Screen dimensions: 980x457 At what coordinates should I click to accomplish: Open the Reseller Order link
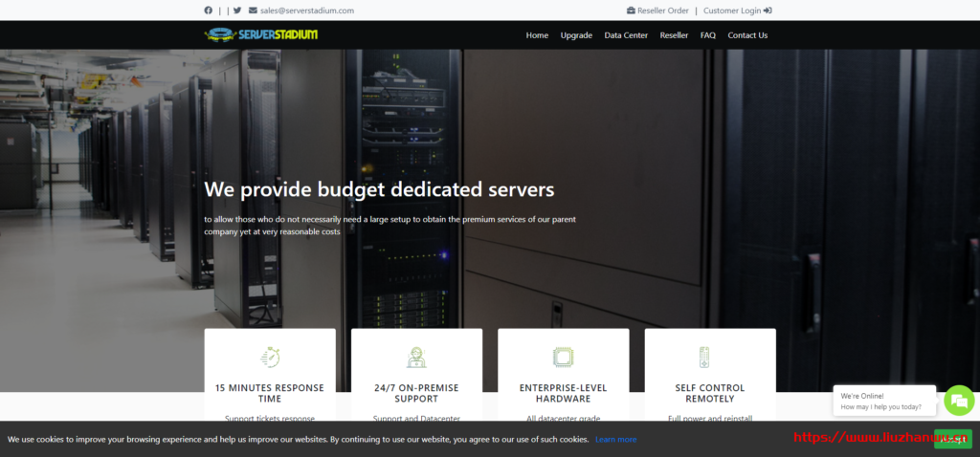click(x=657, y=11)
